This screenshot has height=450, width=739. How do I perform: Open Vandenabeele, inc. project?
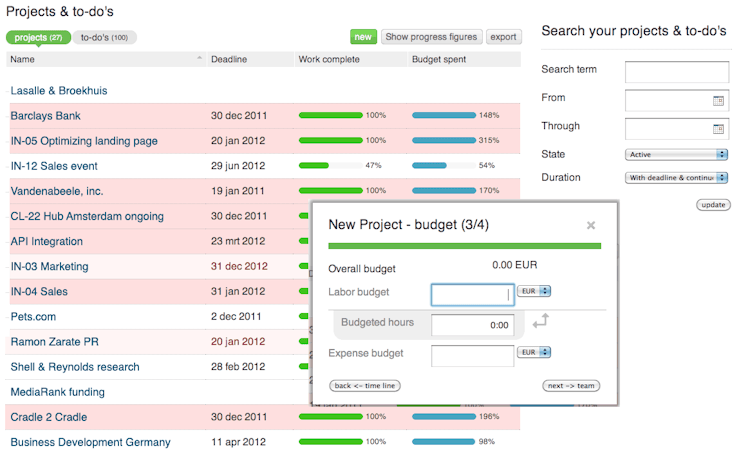point(57,191)
